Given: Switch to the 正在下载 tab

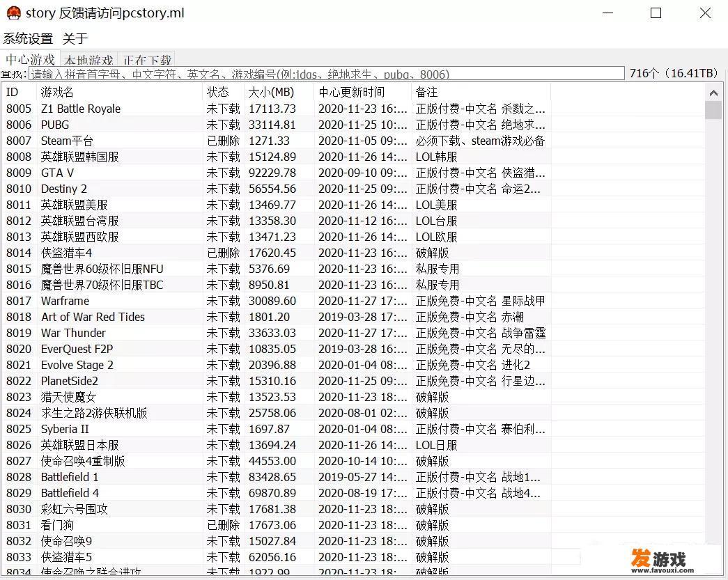Looking at the screenshot, I should pos(147,60).
